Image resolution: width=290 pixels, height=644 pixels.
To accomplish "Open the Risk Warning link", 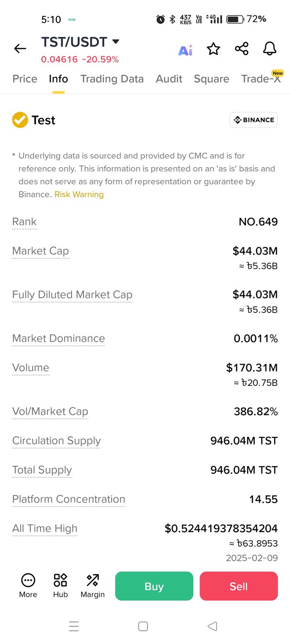I will pos(79,194).
